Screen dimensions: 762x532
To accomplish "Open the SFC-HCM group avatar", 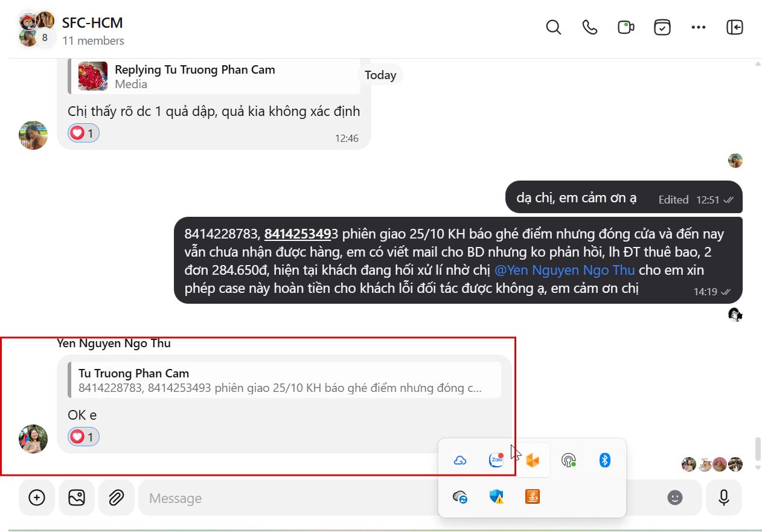I will pos(36,29).
